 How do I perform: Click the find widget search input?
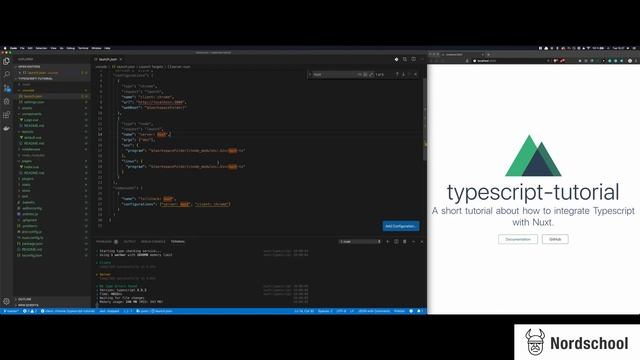[x=334, y=74]
